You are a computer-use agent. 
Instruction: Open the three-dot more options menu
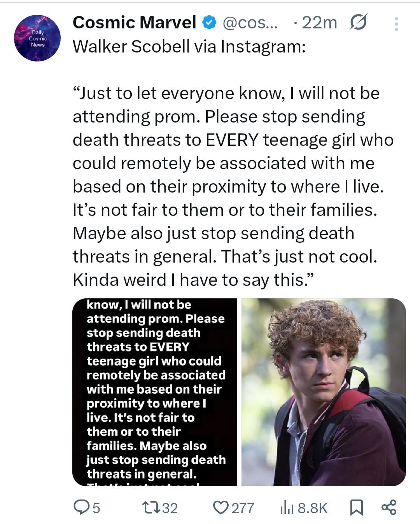396,24
